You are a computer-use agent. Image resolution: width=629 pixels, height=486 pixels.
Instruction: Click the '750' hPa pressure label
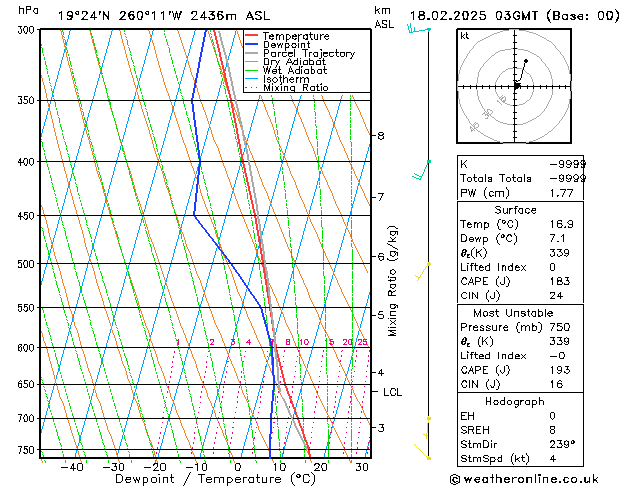tap(28, 450)
